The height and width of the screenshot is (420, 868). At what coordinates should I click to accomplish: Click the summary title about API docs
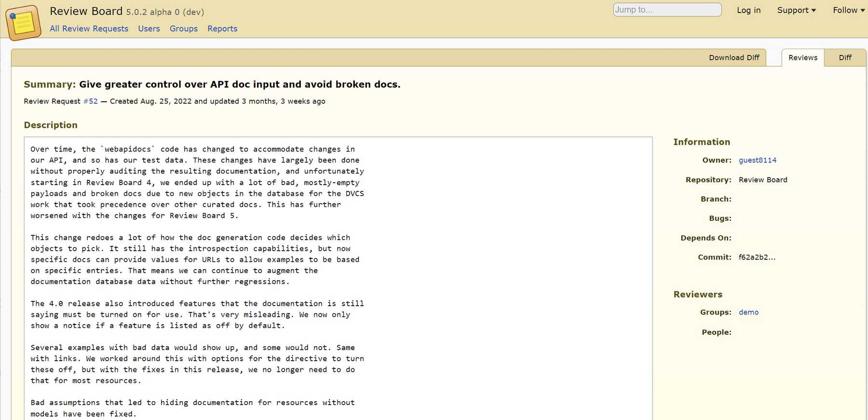pyautogui.click(x=239, y=84)
